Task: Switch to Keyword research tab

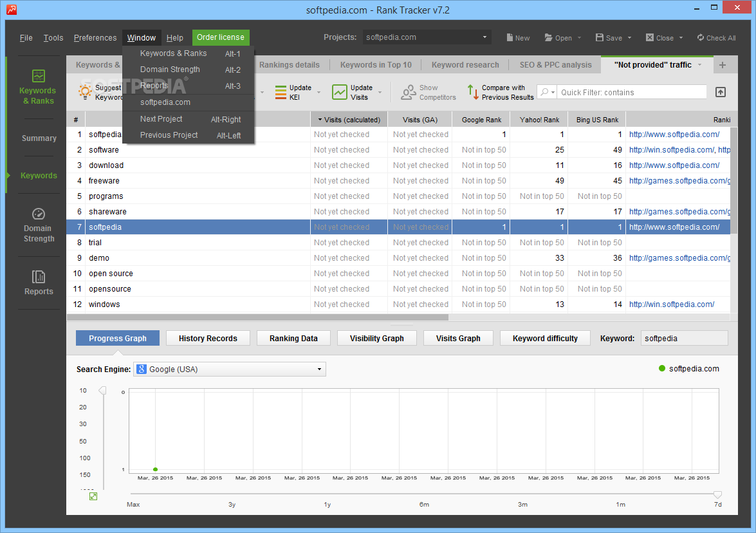Action: [x=465, y=64]
